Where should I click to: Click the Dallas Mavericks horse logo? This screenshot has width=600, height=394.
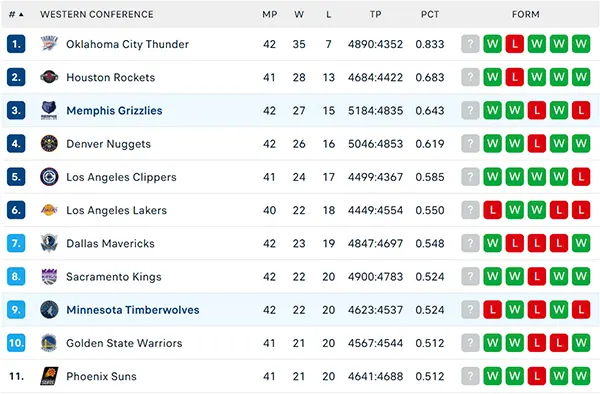pos(49,243)
